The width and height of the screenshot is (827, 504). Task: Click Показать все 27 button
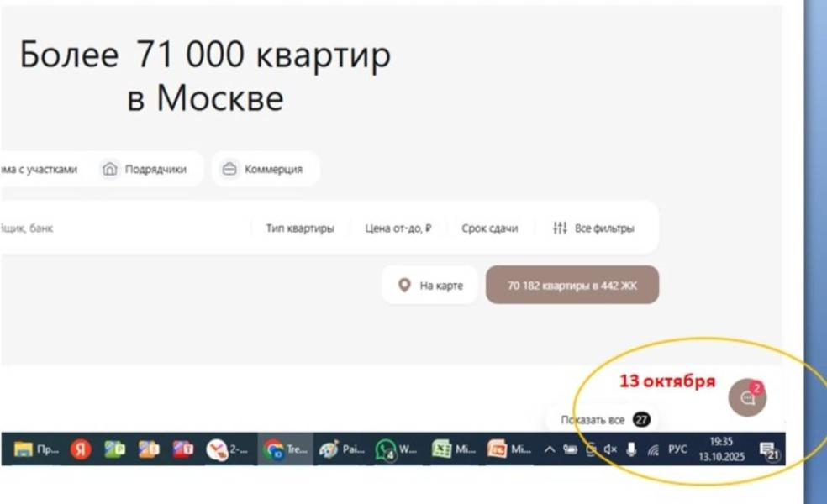[605, 420]
